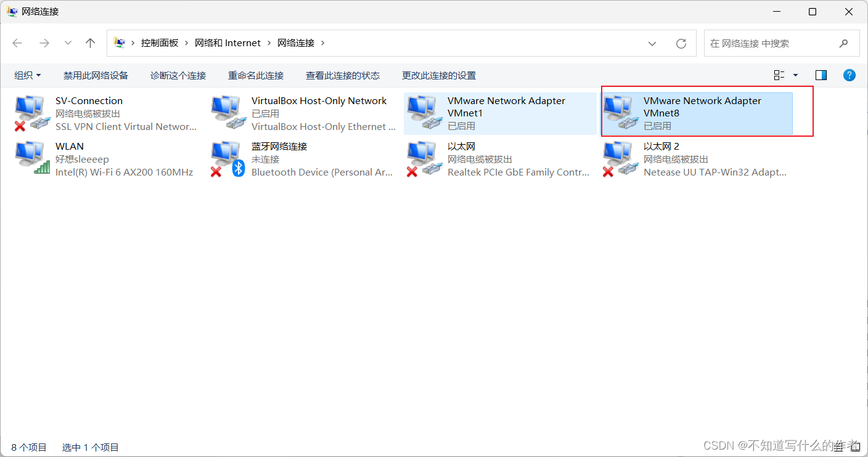The width and height of the screenshot is (868, 457).
Task: Click the change view icon
Action: (779, 75)
